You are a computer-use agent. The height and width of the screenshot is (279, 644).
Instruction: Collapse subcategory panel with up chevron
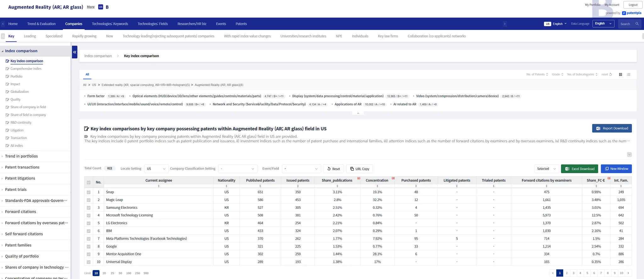[358, 113]
